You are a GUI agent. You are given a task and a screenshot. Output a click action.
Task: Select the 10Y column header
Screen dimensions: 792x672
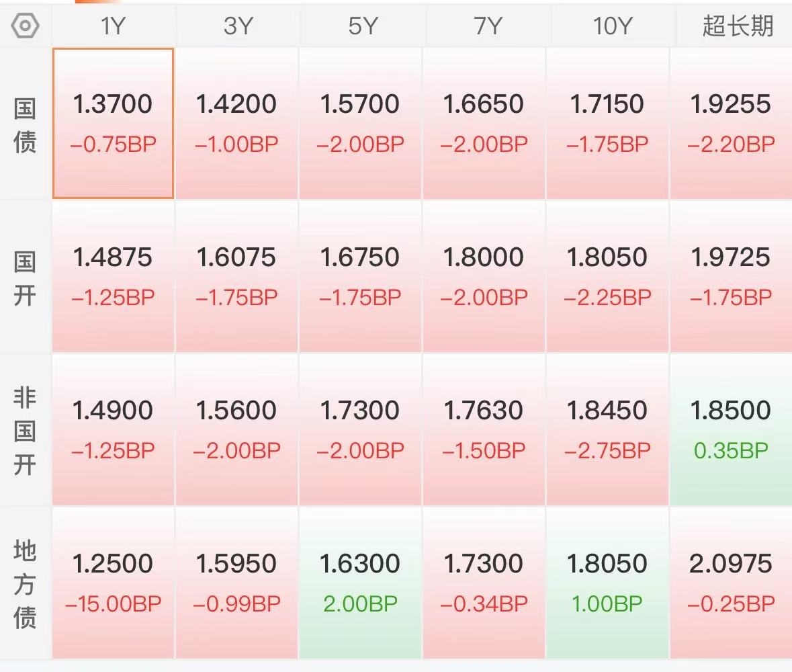(612, 26)
